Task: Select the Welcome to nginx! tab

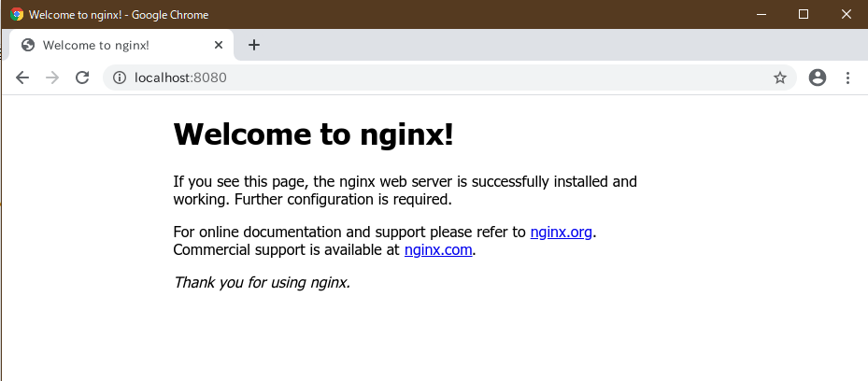Action: pos(121,45)
